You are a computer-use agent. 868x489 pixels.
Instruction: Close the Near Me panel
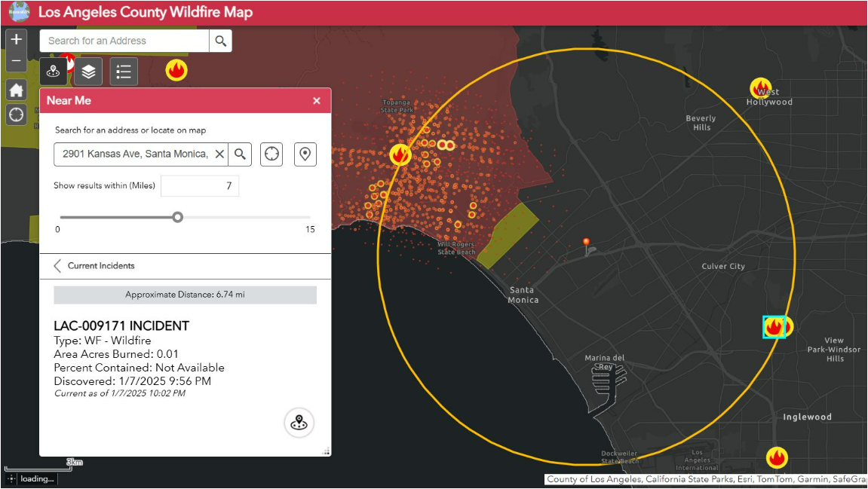point(317,101)
